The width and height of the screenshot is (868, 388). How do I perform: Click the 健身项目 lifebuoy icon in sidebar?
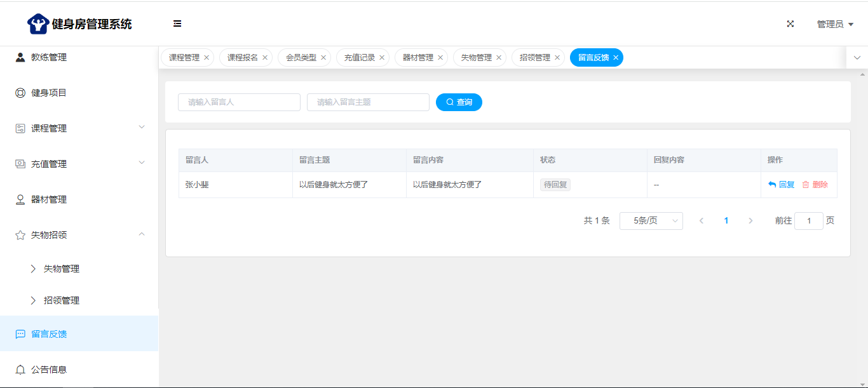pyautogui.click(x=20, y=93)
